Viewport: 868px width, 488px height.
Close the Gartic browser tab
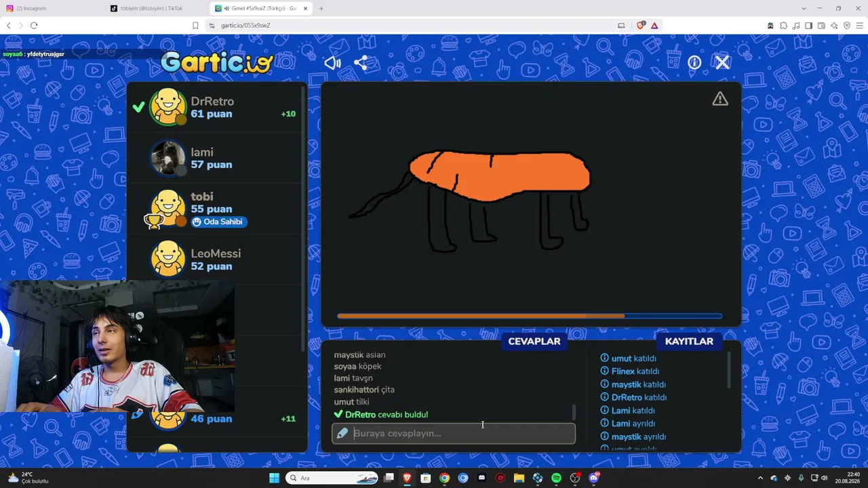(x=306, y=8)
